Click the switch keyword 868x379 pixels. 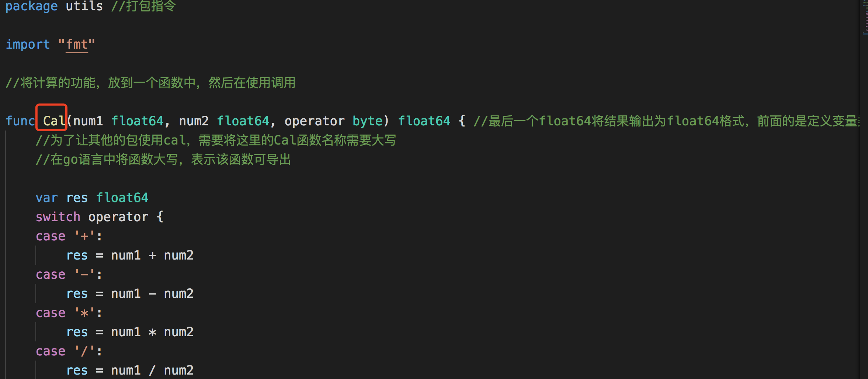tap(58, 217)
